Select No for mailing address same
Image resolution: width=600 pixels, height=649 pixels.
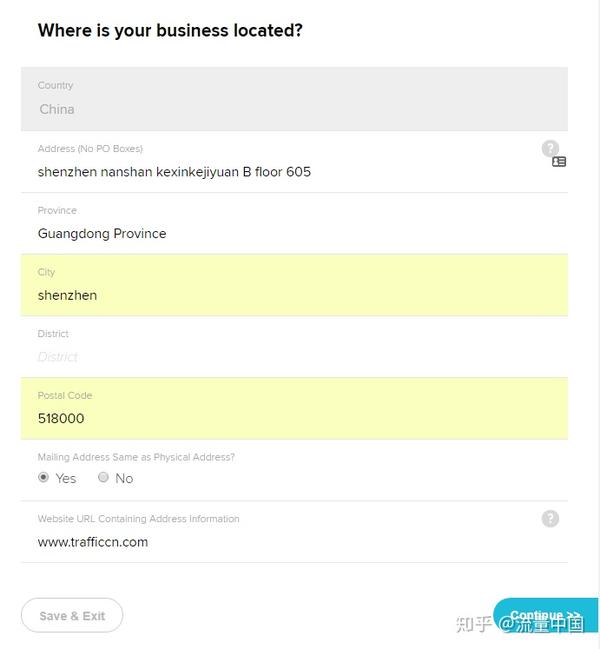[x=103, y=477]
